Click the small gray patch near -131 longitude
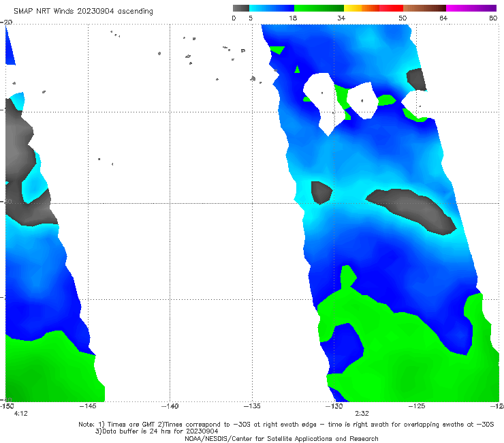This screenshot has height=443, width=504. click(321, 192)
